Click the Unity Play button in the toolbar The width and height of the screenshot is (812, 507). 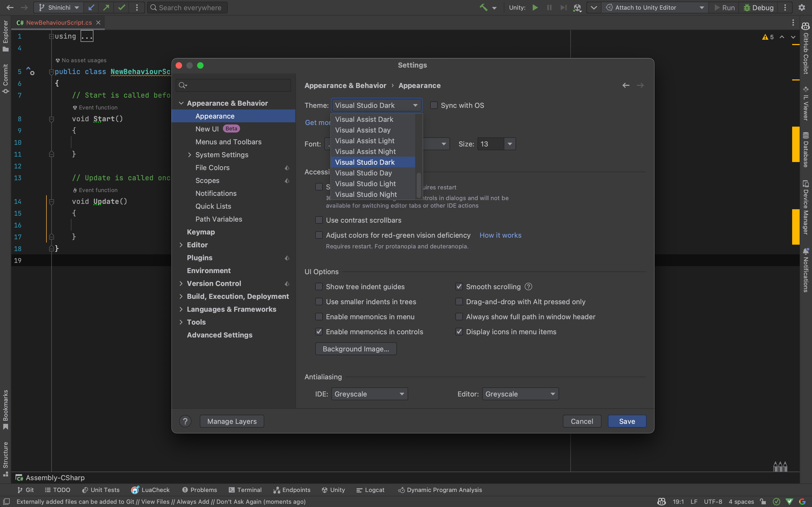[535, 7]
